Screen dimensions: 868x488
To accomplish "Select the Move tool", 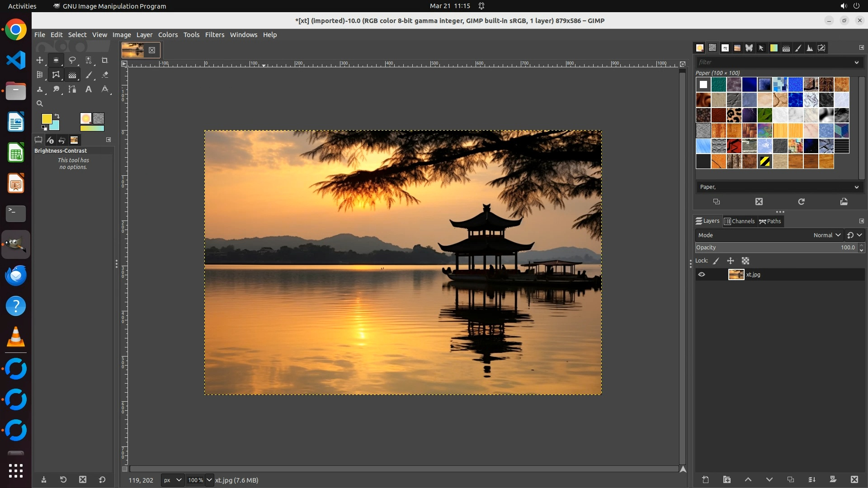I will [x=40, y=60].
